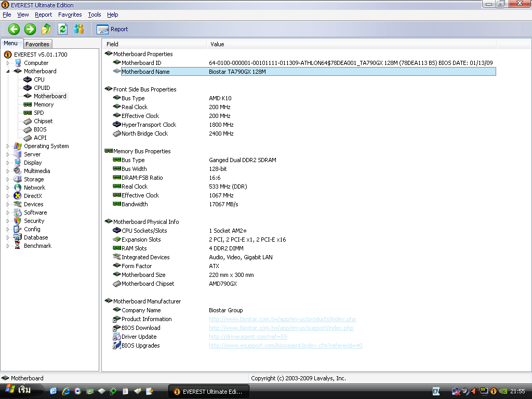Refresh the page with the Refresh icon
532x399 pixels.
[62, 29]
